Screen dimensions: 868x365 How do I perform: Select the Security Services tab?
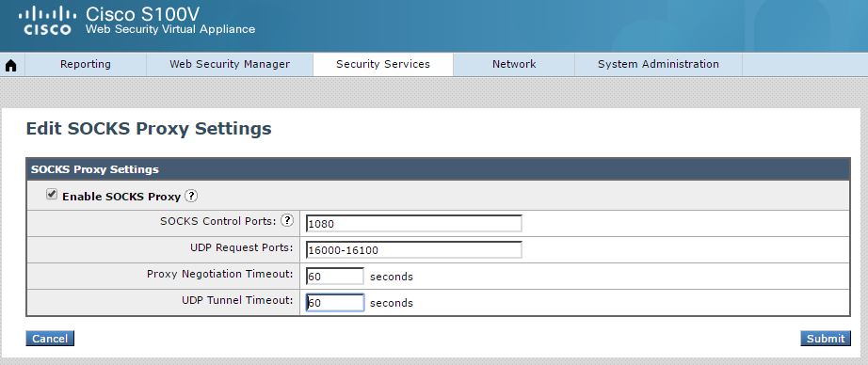pyautogui.click(x=383, y=64)
